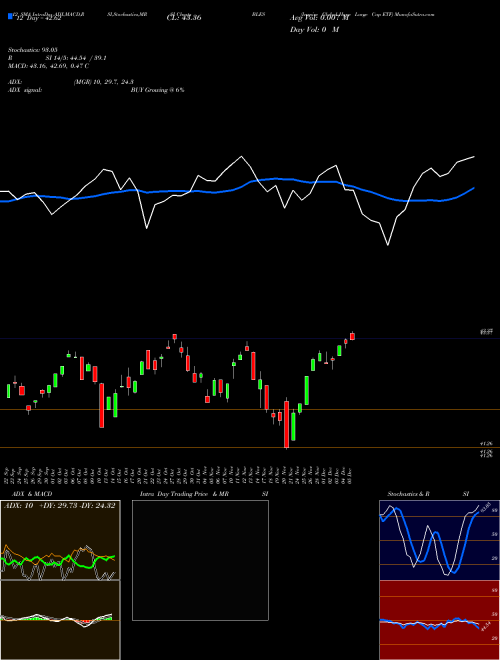Click the 'Intra Day Trading Price & MR' title
The height and width of the screenshot is (660, 500).
(184, 494)
